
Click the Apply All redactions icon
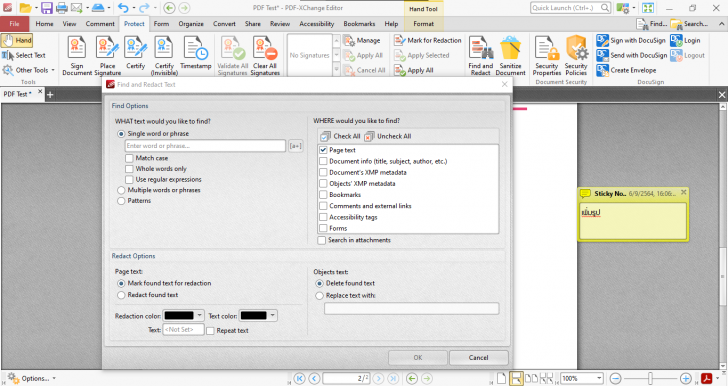pyautogui.click(x=400, y=70)
